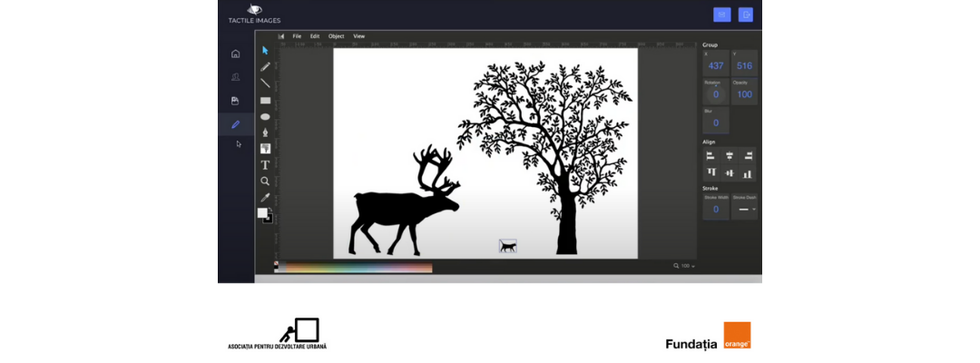The width and height of the screenshot is (980, 363).
Task: Choose the Text tool
Action: coord(265,165)
